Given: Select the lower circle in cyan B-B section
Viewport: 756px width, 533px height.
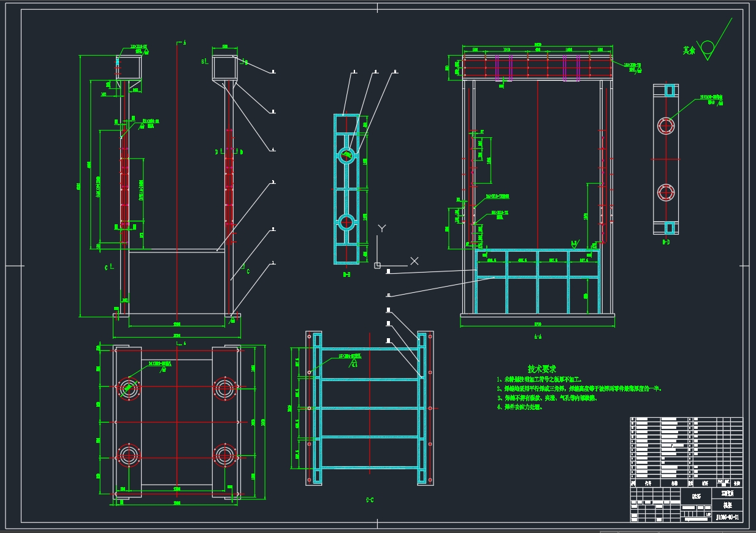Looking at the screenshot, I should point(346,222).
